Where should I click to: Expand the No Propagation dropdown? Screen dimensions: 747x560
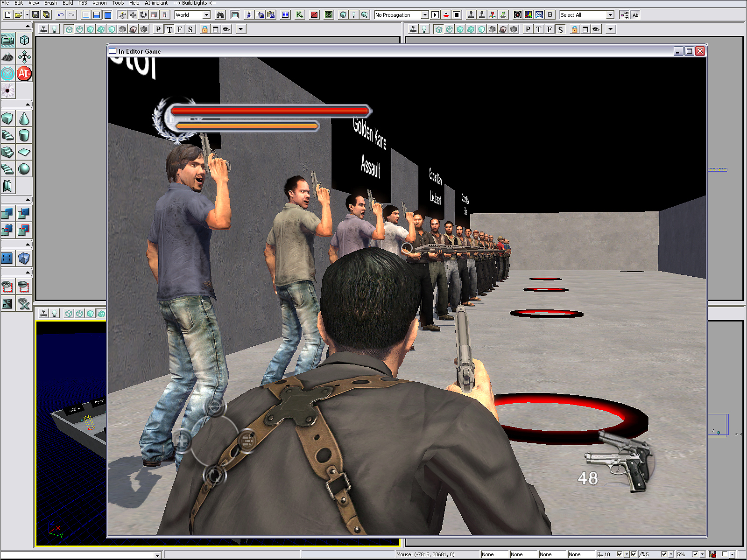[x=424, y=15]
